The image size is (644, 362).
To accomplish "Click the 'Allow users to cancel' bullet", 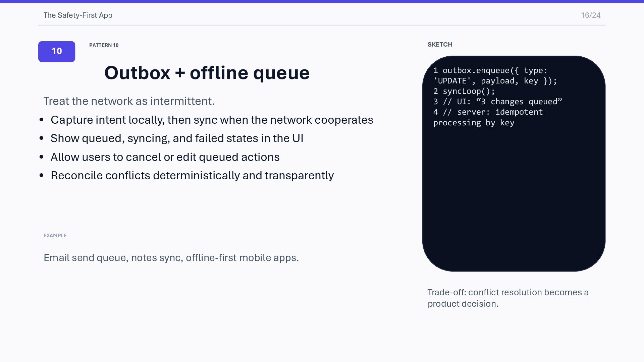I will point(165,157).
